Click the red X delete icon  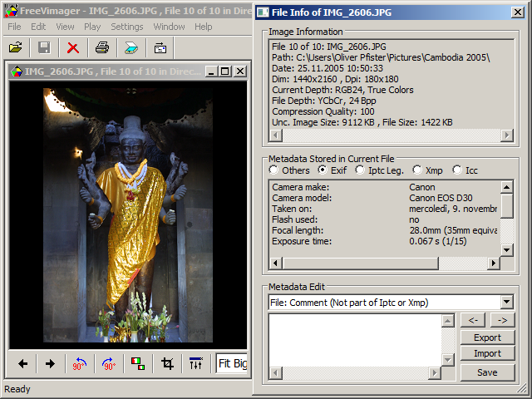coord(73,48)
